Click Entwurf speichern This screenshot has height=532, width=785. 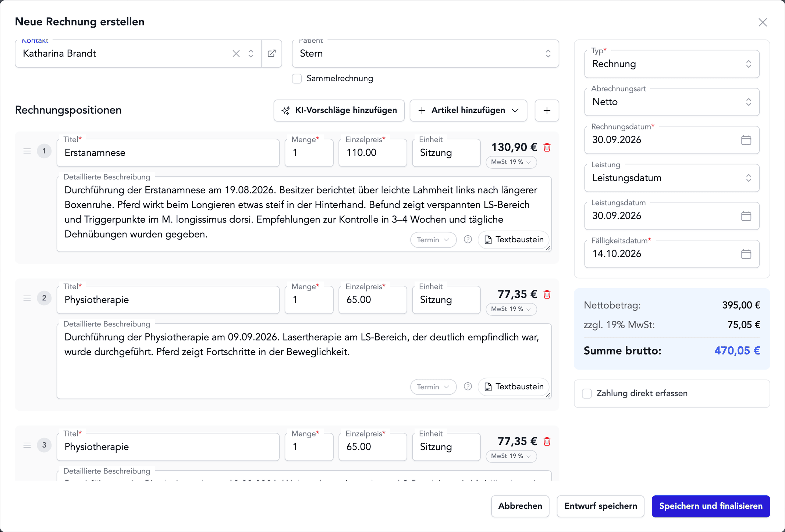point(600,506)
